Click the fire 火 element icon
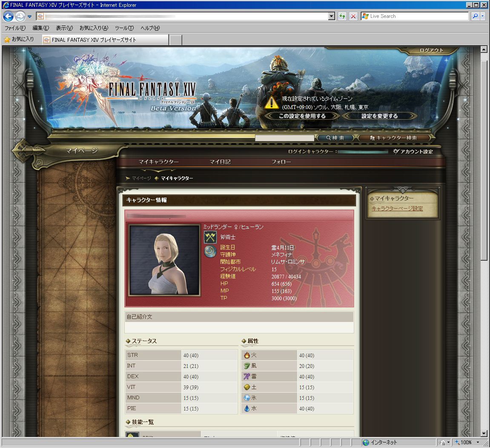This screenshot has height=448, width=490. (247, 355)
